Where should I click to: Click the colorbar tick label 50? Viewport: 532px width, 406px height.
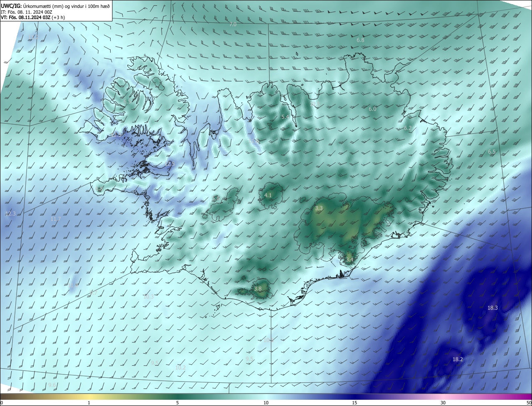click(529, 403)
